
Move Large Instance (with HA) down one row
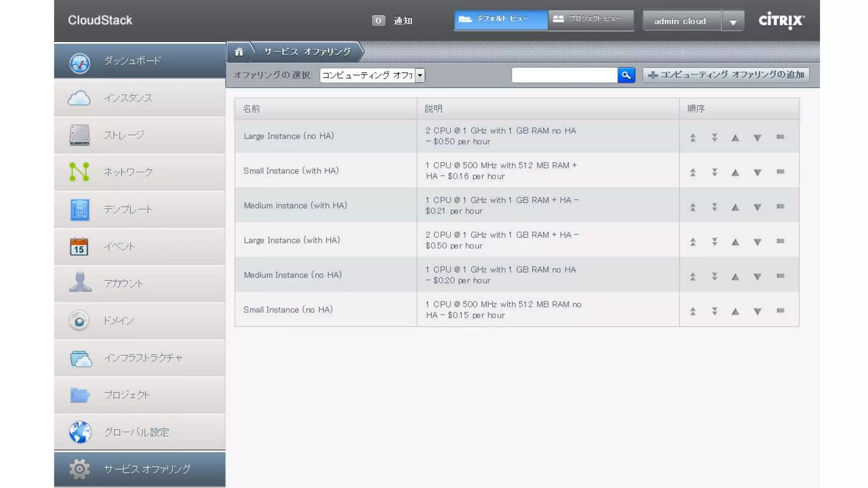[x=757, y=242]
